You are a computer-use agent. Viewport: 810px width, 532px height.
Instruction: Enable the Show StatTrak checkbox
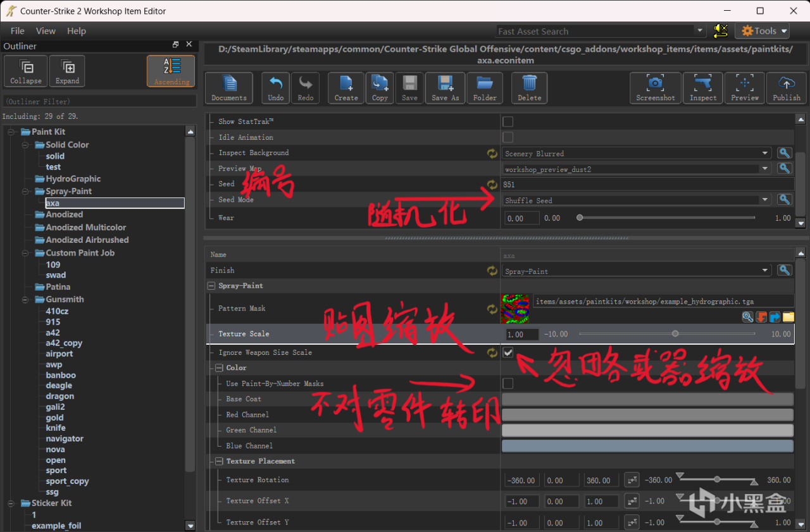click(508, 121)
